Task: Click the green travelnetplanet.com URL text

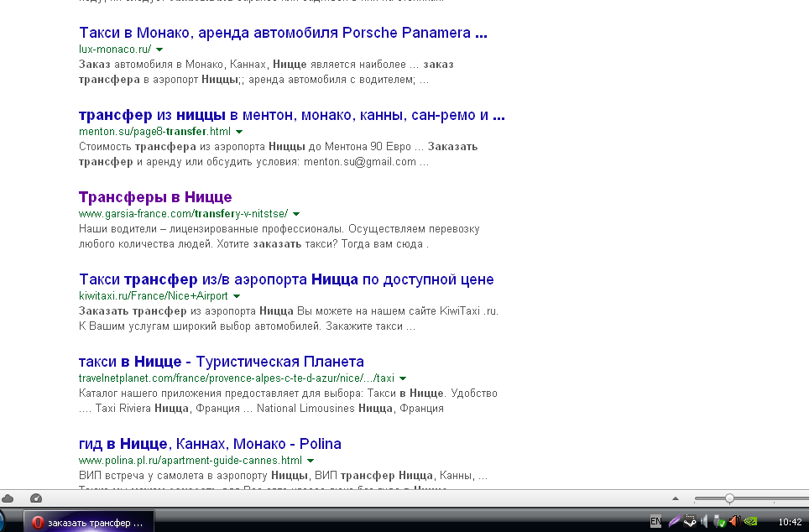Action: pos(237,378)
